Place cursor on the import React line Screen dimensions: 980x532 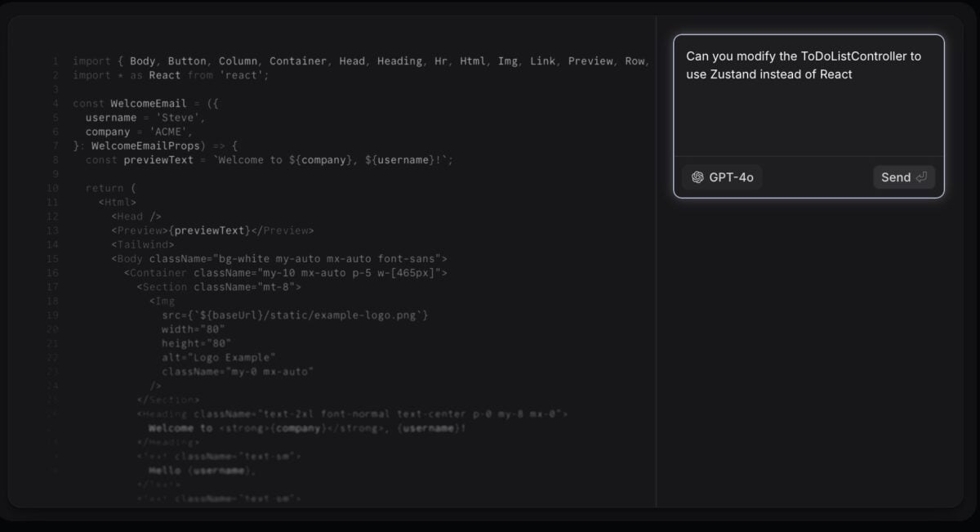[171, 75]
